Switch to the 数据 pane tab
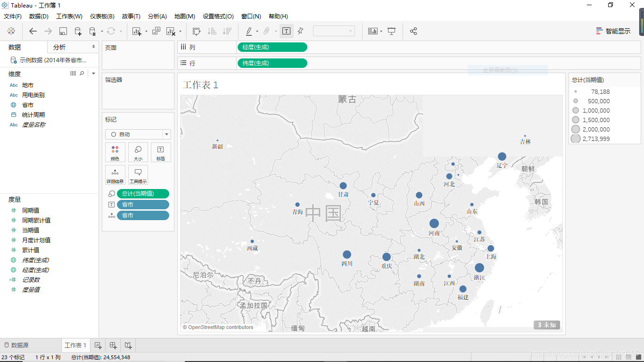The width and height of the screenshot is (644, 362). point(15,47)
